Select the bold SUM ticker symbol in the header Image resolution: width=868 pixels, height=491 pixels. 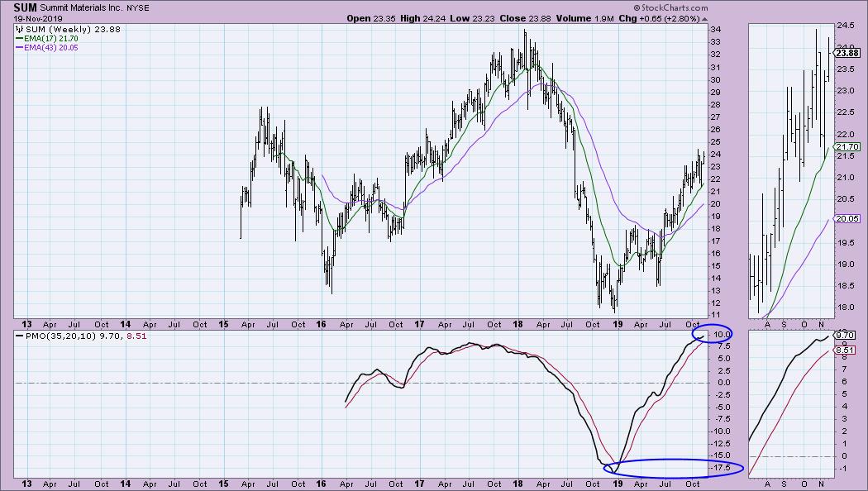(26, 7)
